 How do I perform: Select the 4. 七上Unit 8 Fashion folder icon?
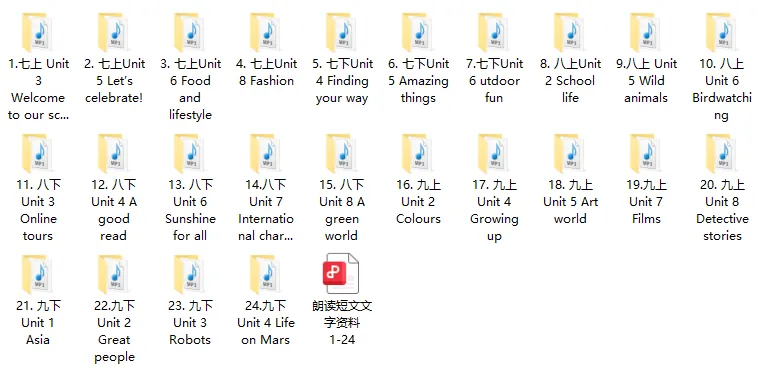point(266,32)
